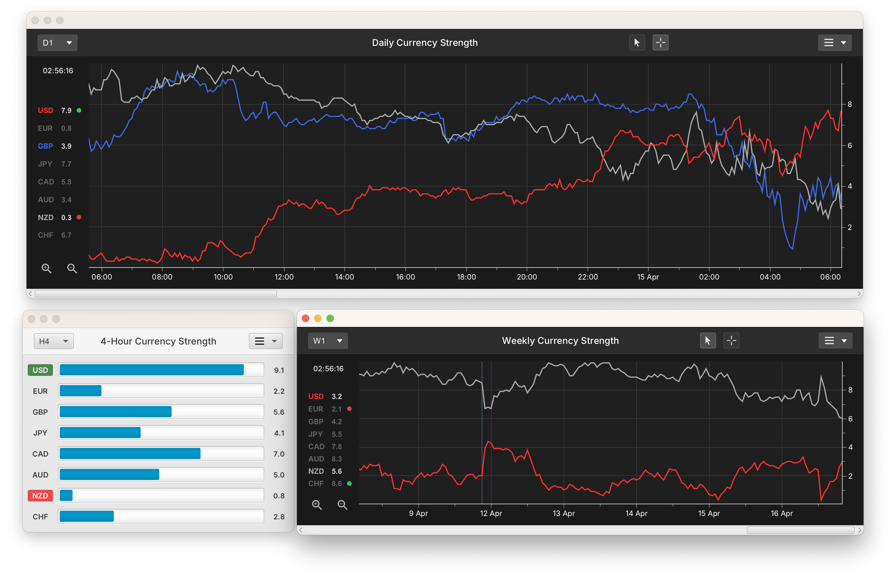
Task: Open the H4 timeframe dropdown
Action: 53,341
